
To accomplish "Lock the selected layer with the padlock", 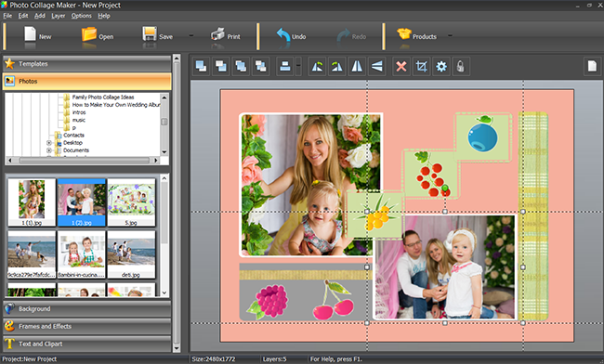I will [461, 67].
